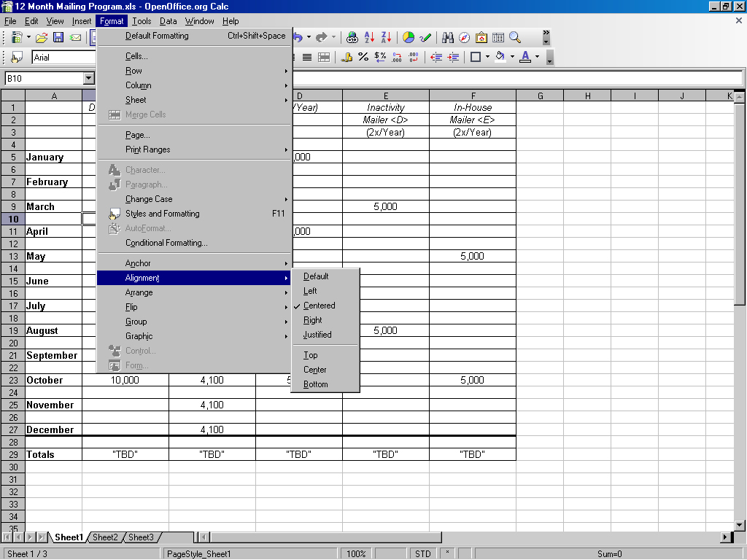Switch to the Sheet2 tab

pos(105,537)
